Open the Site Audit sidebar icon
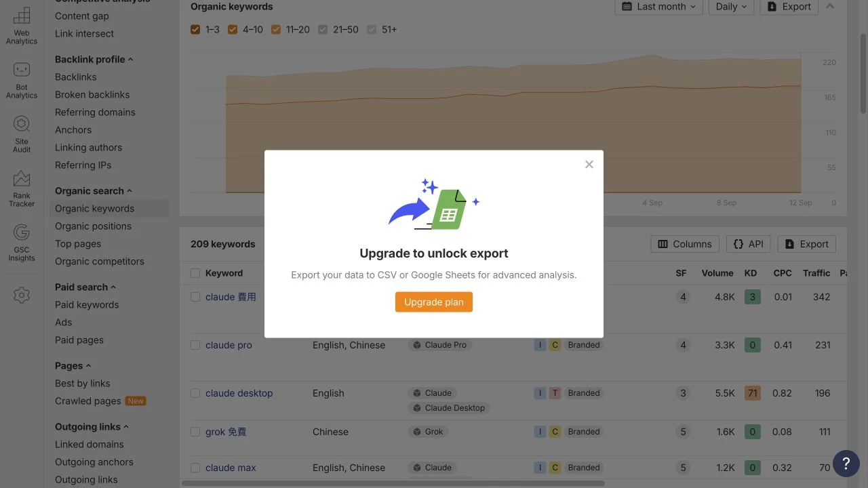 (22, 134)
